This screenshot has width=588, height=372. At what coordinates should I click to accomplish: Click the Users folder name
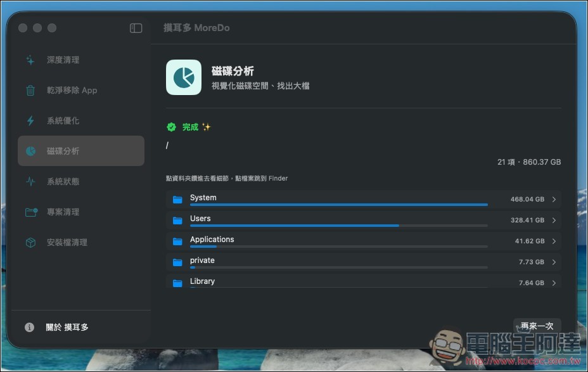[200, 219]
